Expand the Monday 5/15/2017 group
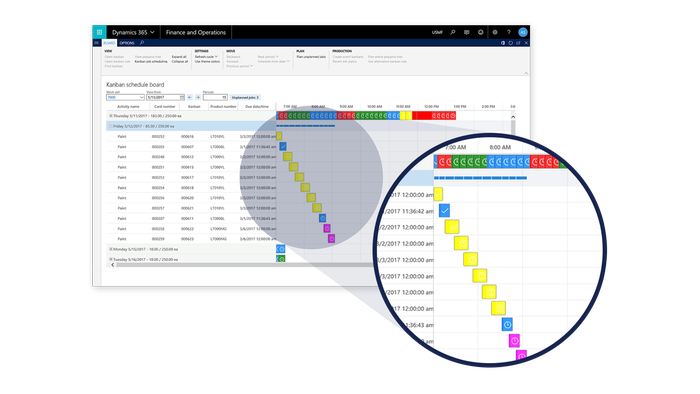The image size is (700, 394). pyautogui.click(x=111, y=249)
